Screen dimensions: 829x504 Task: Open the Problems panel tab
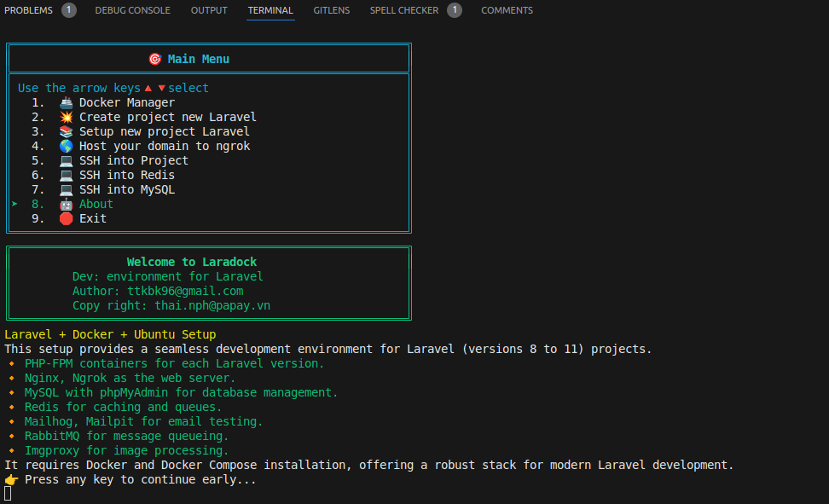(x=28, y=10)
